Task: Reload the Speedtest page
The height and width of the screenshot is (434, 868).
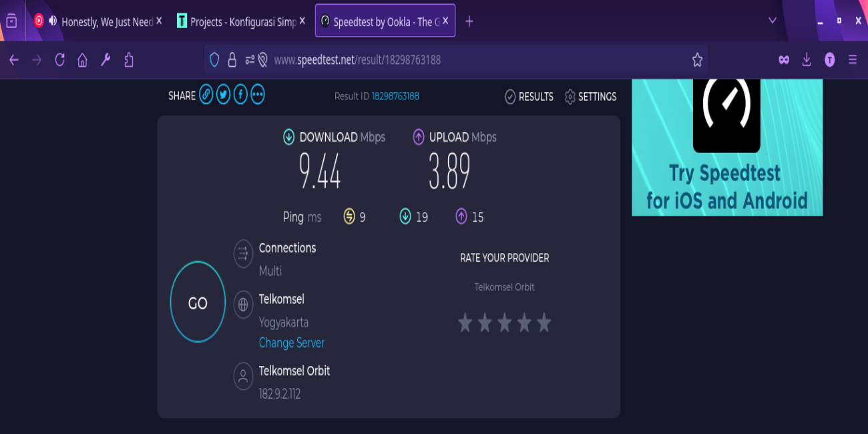Action: pos(60,60)
